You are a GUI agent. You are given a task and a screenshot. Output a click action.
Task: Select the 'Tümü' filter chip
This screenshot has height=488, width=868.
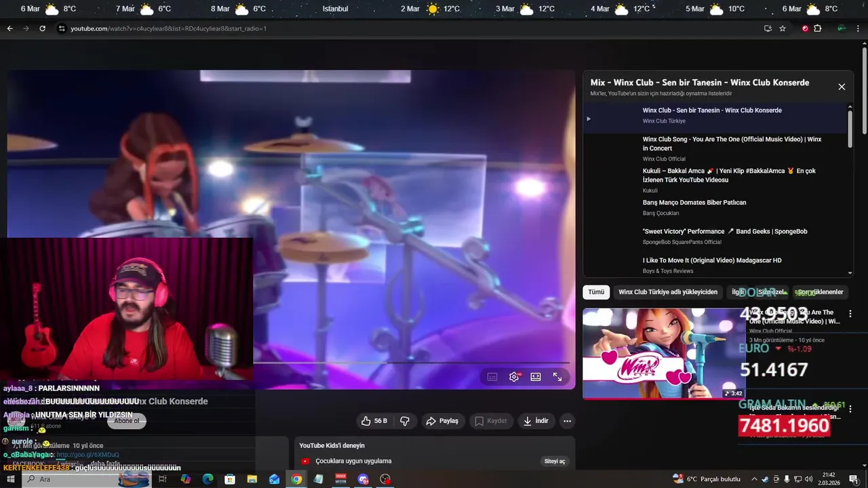click(596, 292)
